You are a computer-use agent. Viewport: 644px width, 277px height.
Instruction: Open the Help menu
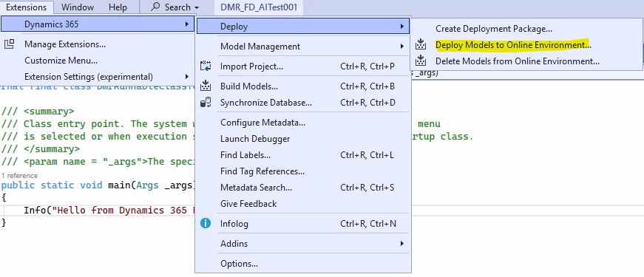pyautogui.click(x=118, y=7)
